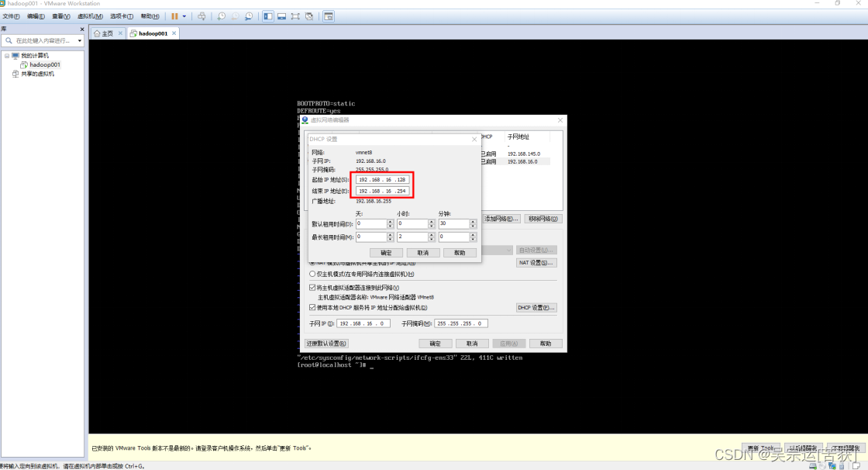Select hadoop001 in the library tree
This screenshot has width=868, height=470.
point(44,64)
